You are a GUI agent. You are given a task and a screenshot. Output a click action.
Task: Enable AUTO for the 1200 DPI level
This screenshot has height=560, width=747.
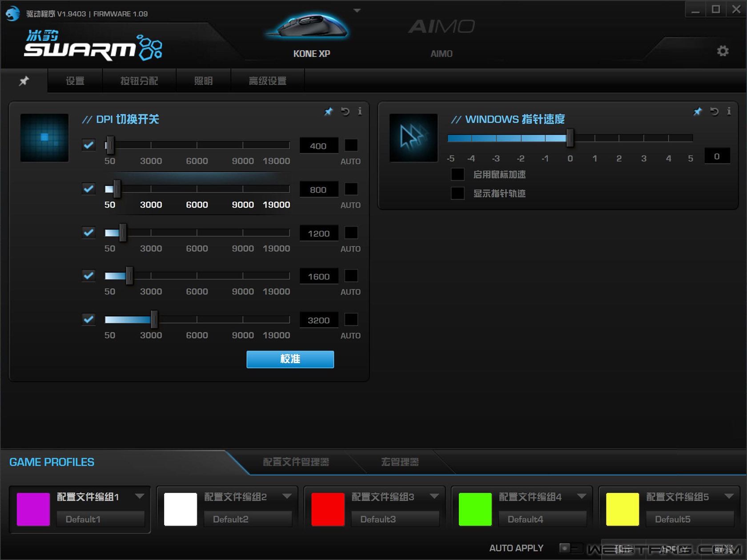[x=351, y=232]
